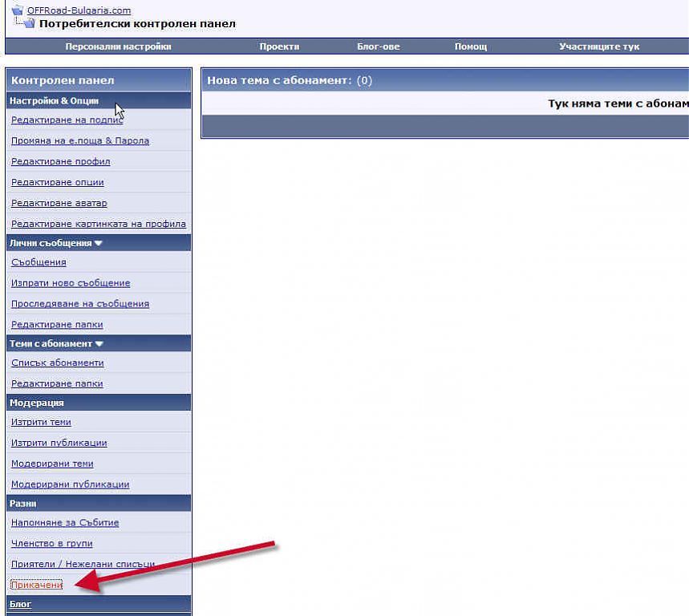Screen dimensions: 689x616
Task: Open the Блог-ове menu item
Action: (x=379, y=47)
